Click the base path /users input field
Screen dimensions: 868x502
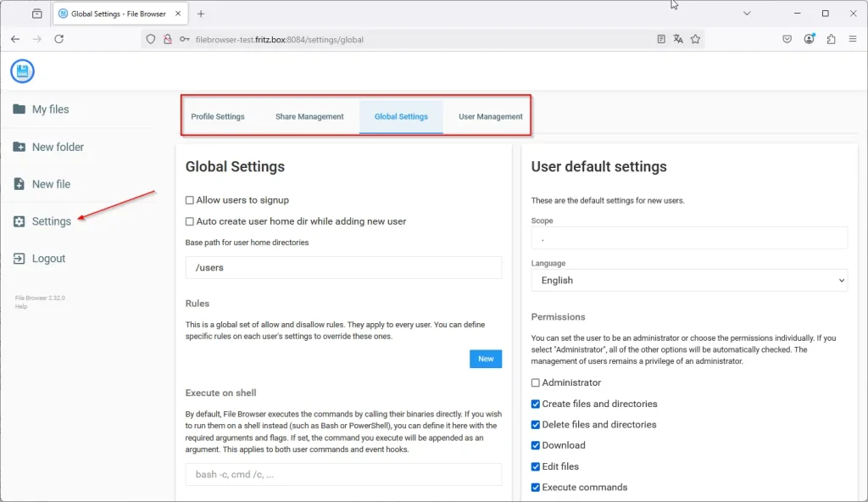(343, 268)
